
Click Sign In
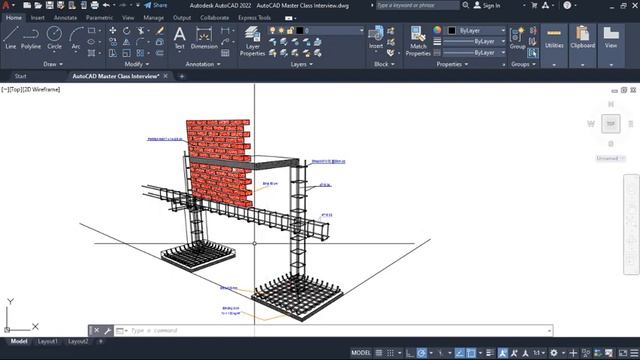[487, 5]
